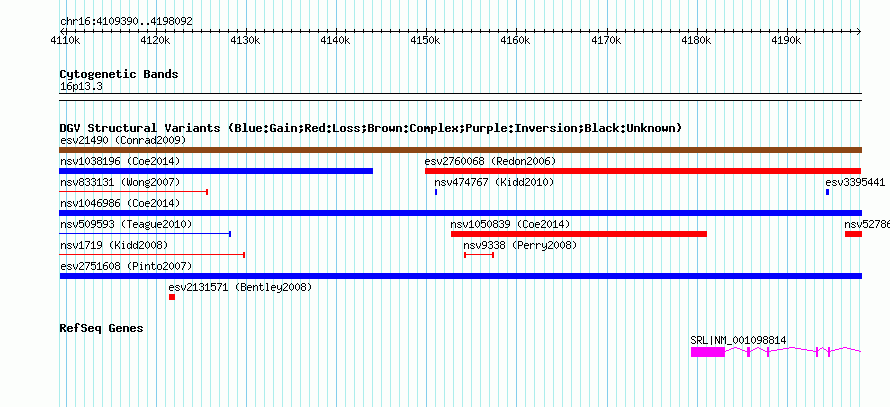Viewport: 890px width, 407px height.
Task: Click the RefSeq Genes track title
Action: click(x=101, y=328)
